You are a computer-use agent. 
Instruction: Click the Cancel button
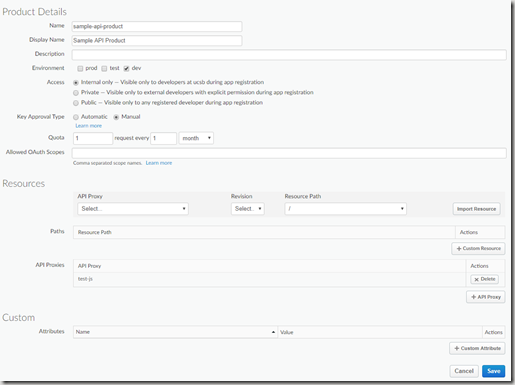pyautogui.click(x=464, y=371)
